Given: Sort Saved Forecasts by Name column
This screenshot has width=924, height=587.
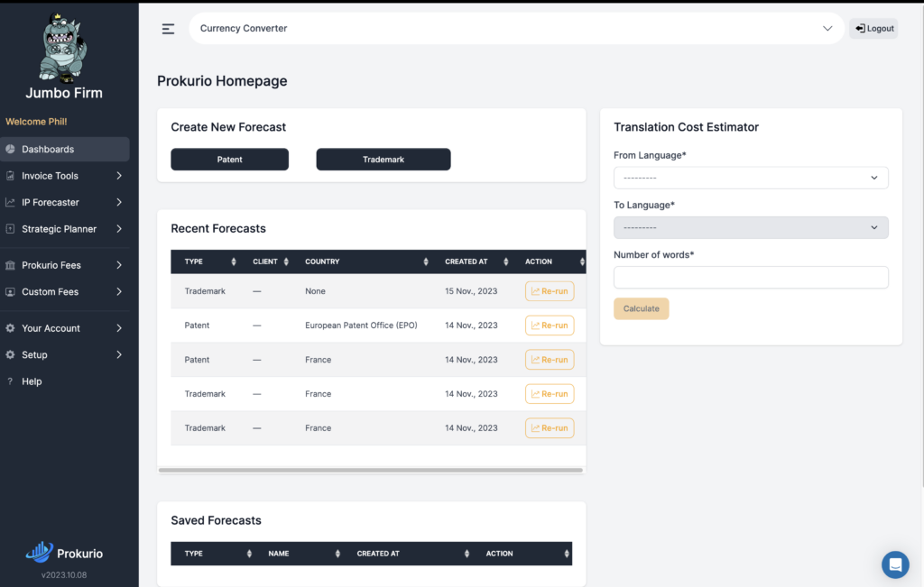Looking at the screenshot, I should (337, 554).
